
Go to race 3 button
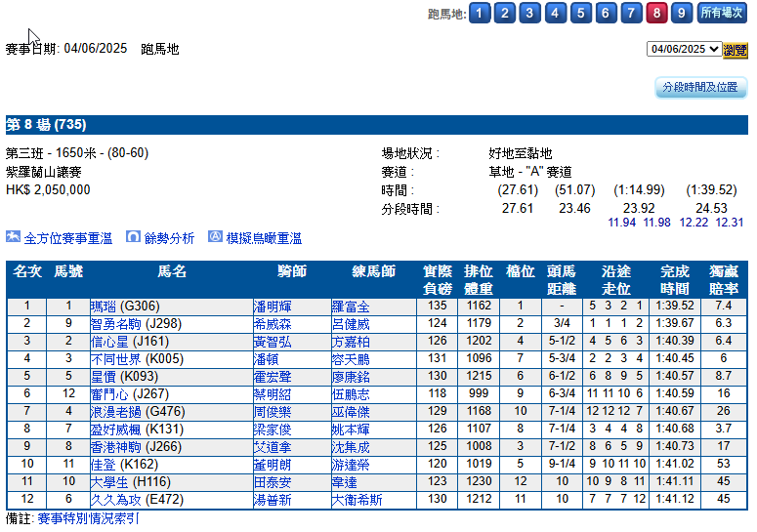pyautogui.click(x=529, y=13)
